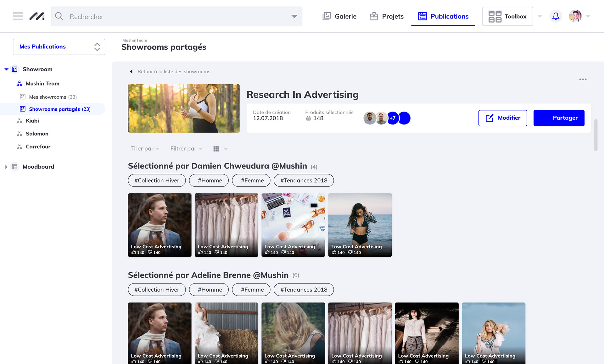Screen dimensions: 604x364
Task: Open the three-dots options menu
Action: [x=583, y=79]
